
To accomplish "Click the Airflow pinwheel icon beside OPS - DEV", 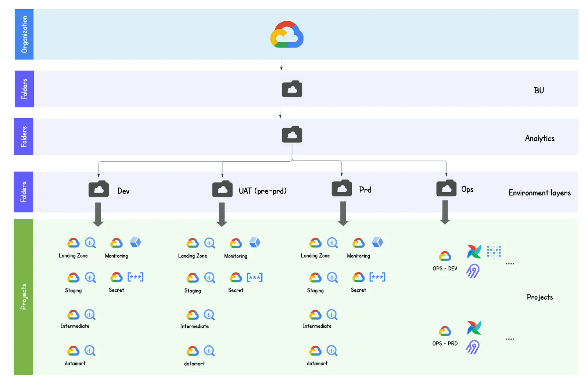I will (x=474, y=252).
